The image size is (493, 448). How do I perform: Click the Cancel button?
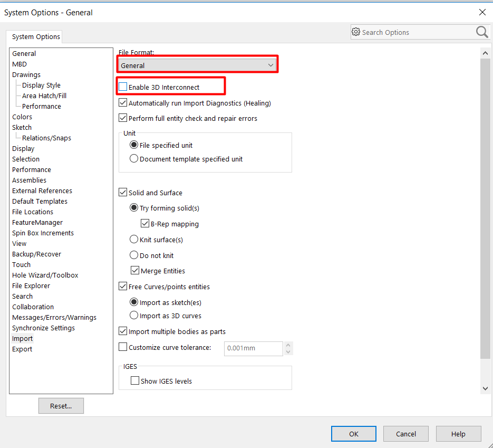(406, 434)
